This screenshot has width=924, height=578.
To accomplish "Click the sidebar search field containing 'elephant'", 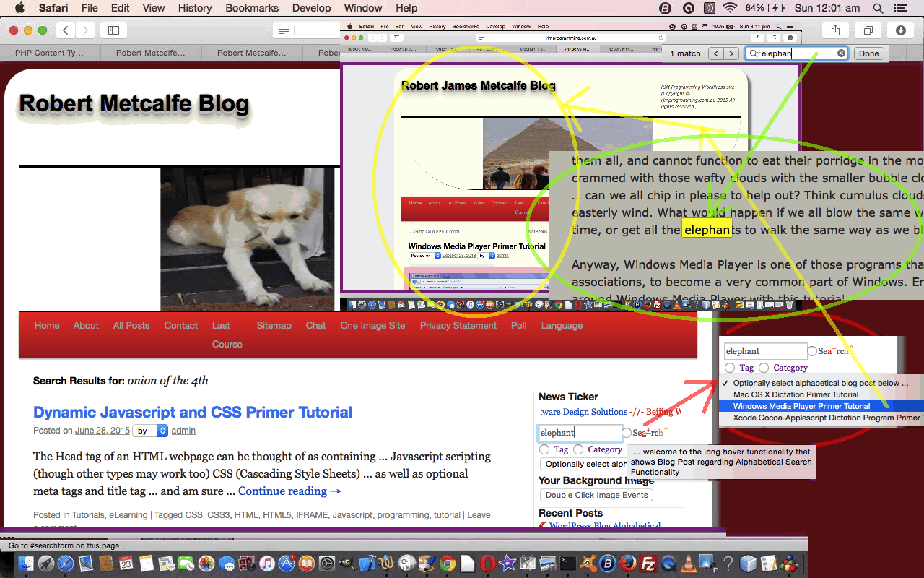I will pyautogui.click(x=580, y=433).
